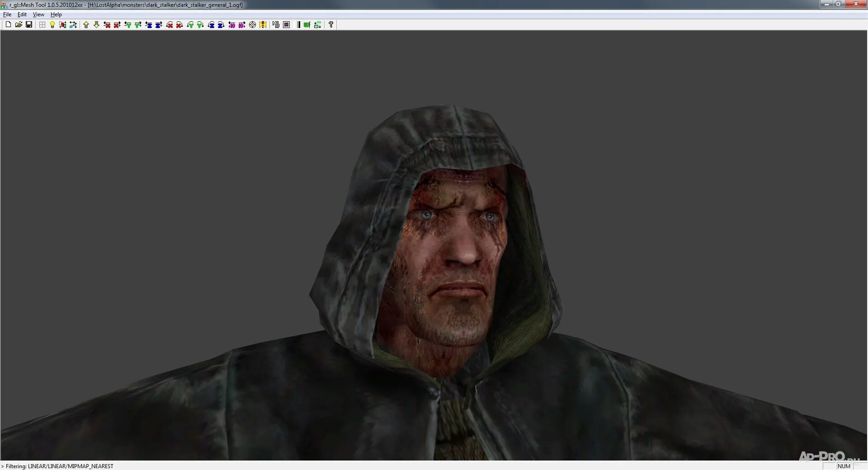This screenshot has height=470, width=868.
Task: Create a new file from the toolbar
Action: 8,25
